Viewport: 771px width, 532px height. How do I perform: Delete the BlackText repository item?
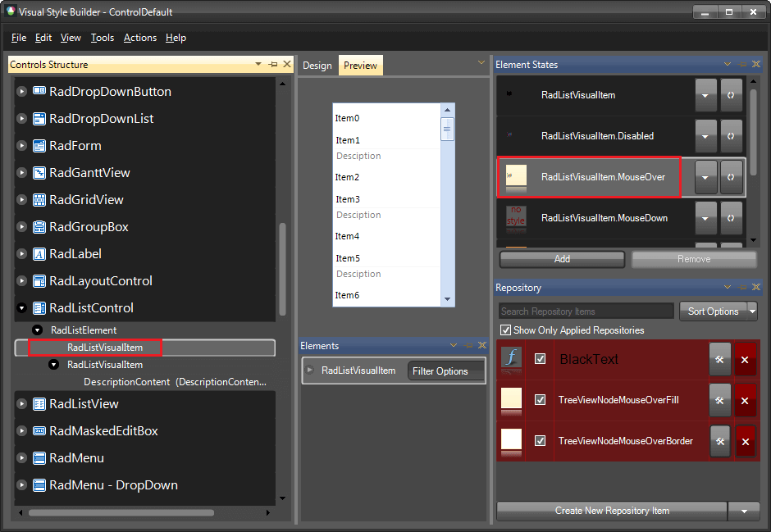[x=745, y=360]
